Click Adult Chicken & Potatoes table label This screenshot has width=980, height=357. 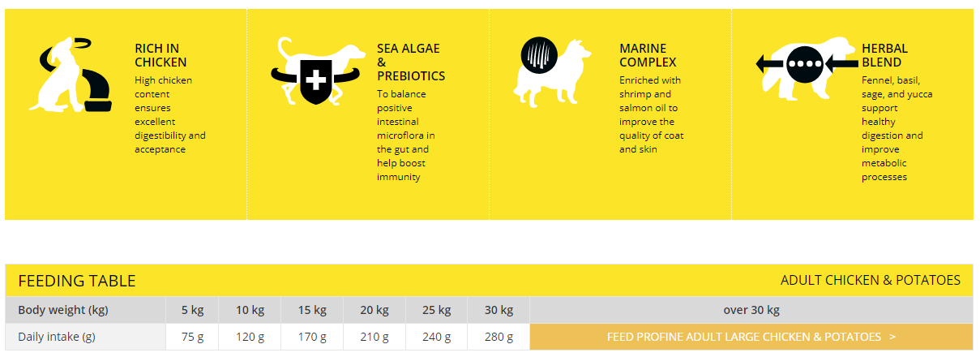871,280
